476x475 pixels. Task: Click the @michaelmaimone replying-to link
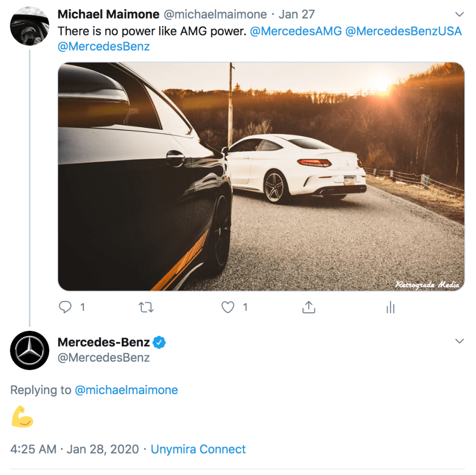coord(126,390)
